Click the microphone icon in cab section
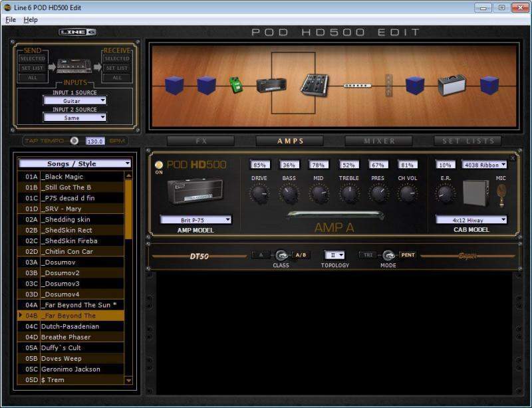The height and width of the screenshot is (408, 532). click(501, 194)
